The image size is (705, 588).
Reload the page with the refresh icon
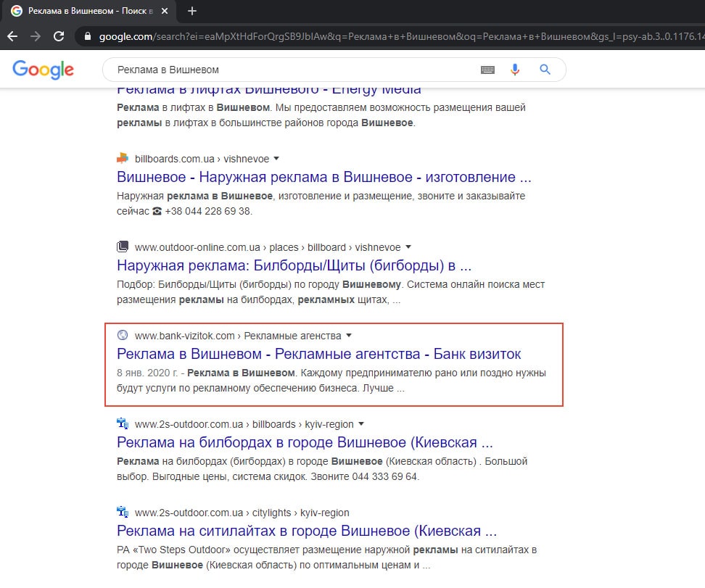coord(59,36)
